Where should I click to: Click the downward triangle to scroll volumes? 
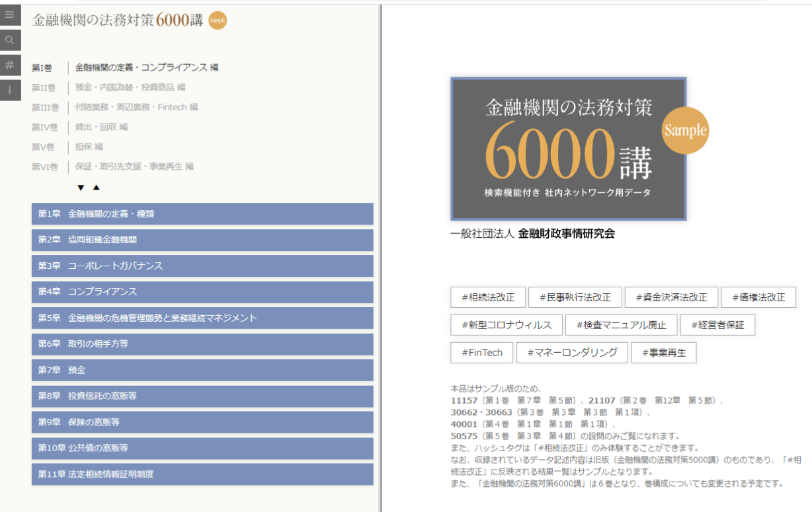pyautogui.click(x=81, y=188)
